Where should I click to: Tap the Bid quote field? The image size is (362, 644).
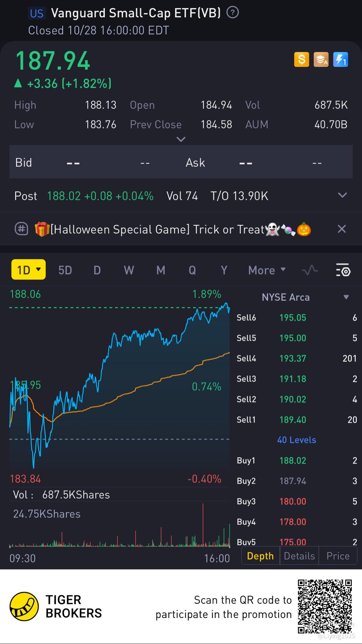(95, 162)
